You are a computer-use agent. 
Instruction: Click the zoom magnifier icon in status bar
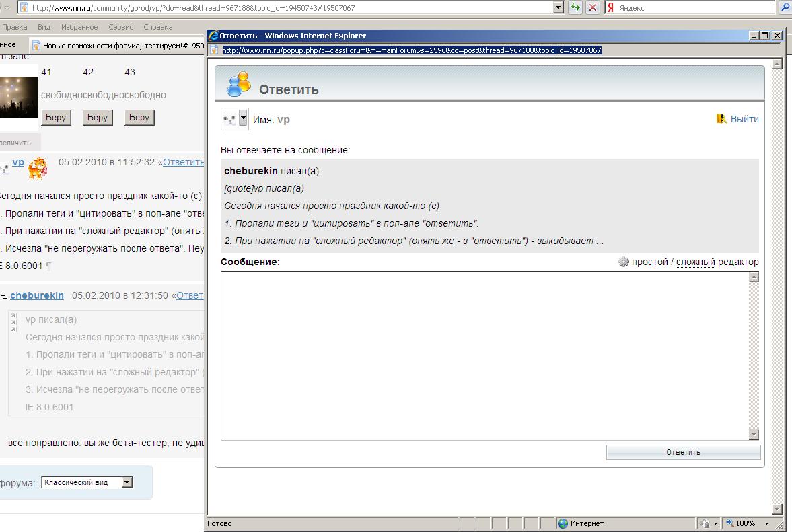point(730,523)
